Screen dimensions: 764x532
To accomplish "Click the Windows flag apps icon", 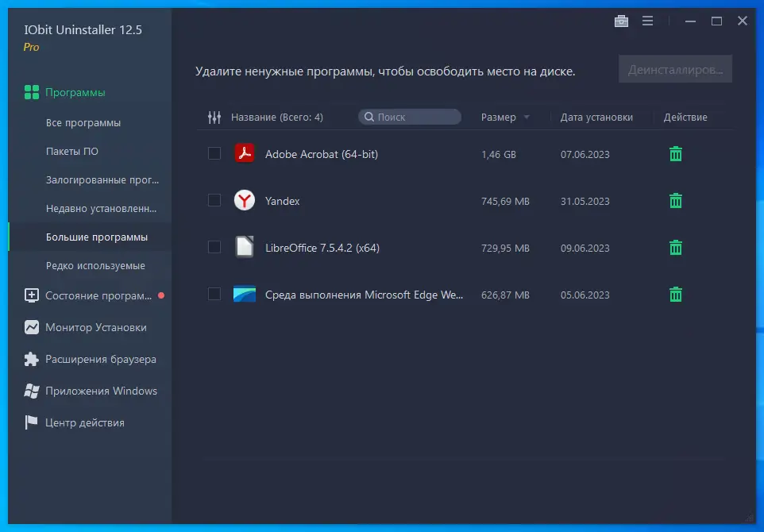I will tap(32, 391).
